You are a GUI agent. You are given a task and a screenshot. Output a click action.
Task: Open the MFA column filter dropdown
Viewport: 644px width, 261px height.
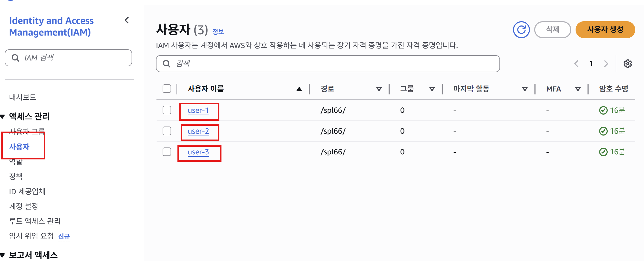tap(578, 89)
